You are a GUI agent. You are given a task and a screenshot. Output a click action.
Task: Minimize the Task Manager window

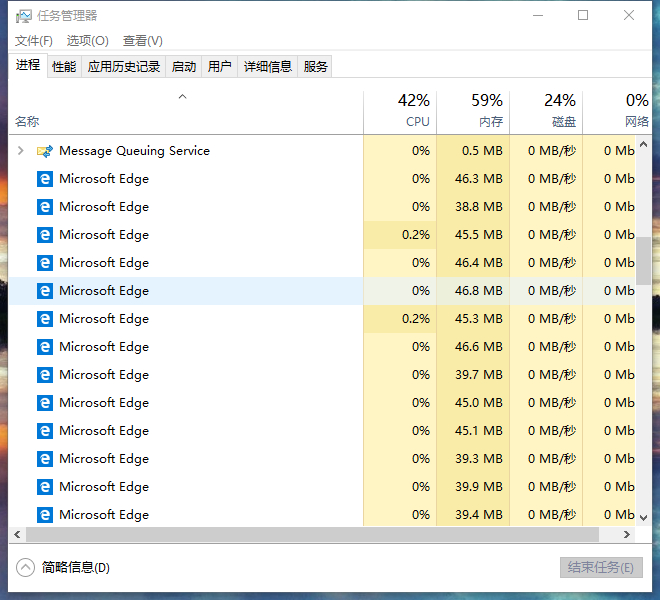point(538,15)
